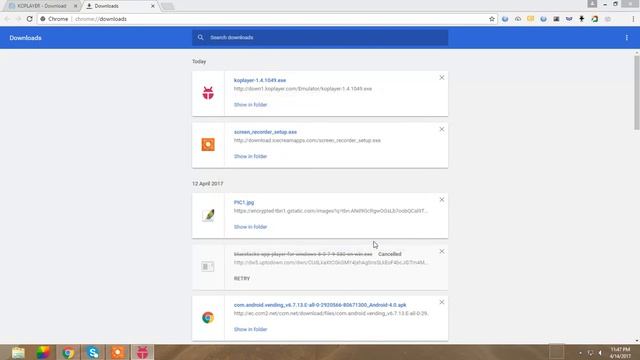Click the koplayer ladybug file icon

[x=208, y=93]
